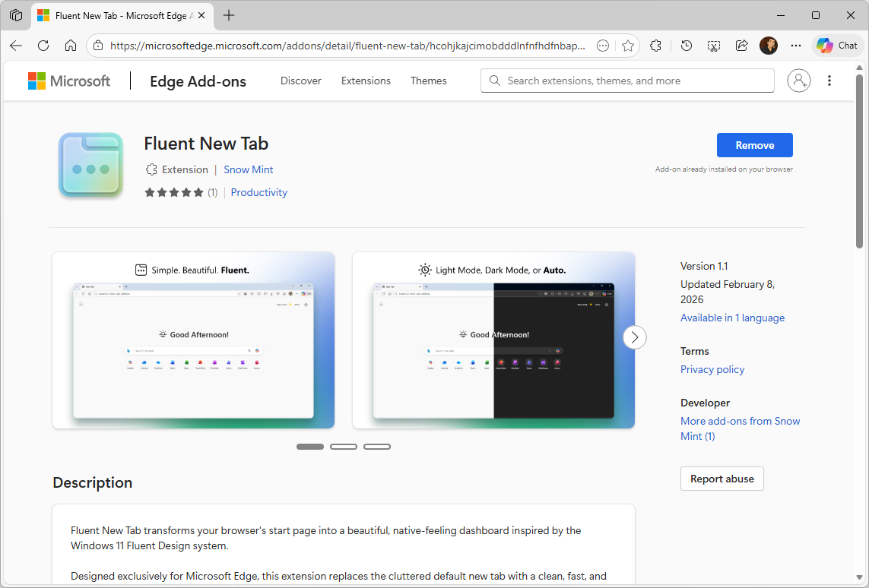869x588 pixels.
Task: Open the Privacy policy
Action: coord(712,369)
